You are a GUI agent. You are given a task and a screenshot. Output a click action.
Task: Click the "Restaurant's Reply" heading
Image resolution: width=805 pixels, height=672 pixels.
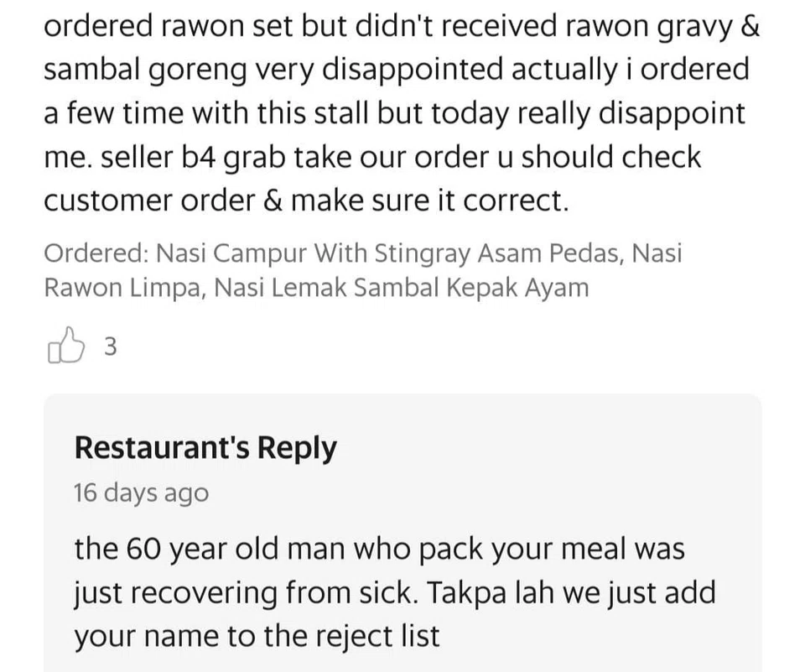pyautogui.click(x=205, y=448)
